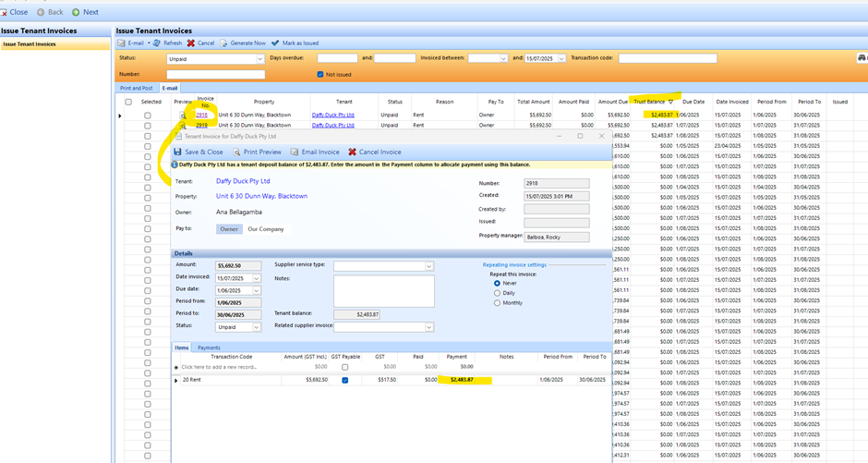Screen dimensions: 868x463
Task: Click the binoculars search icon at the right edge
Action: [862, 57]
